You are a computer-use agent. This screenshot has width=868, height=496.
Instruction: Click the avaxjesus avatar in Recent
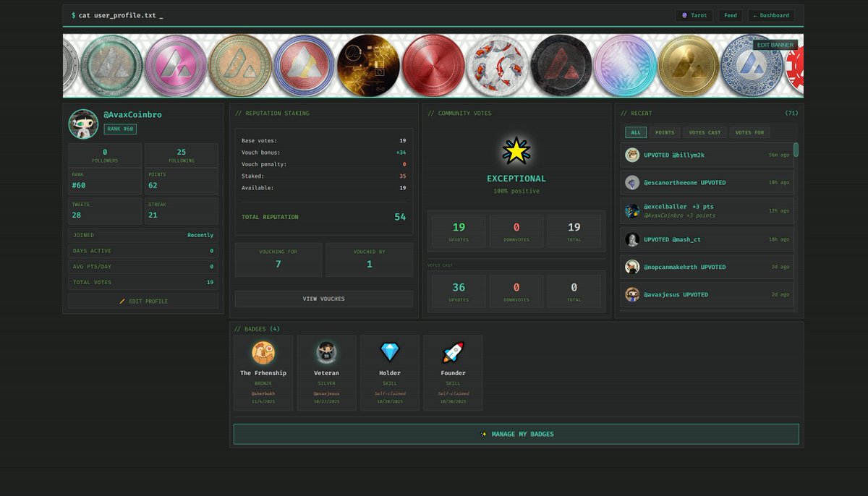632,294
